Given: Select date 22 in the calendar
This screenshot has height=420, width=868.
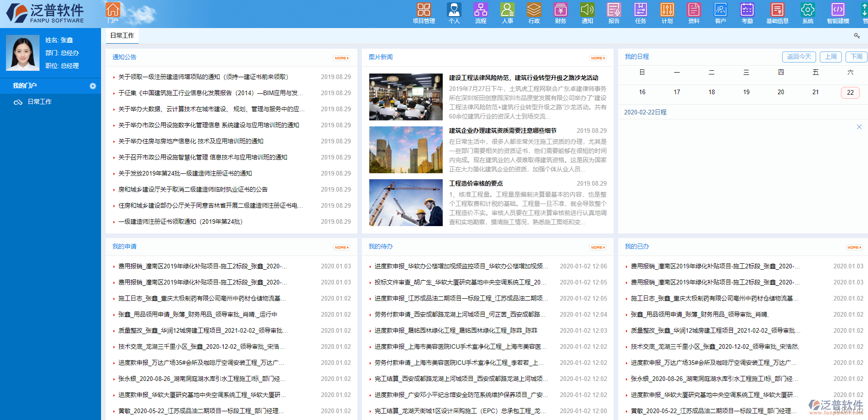Looking at the screenshot, I should point(850,92).
